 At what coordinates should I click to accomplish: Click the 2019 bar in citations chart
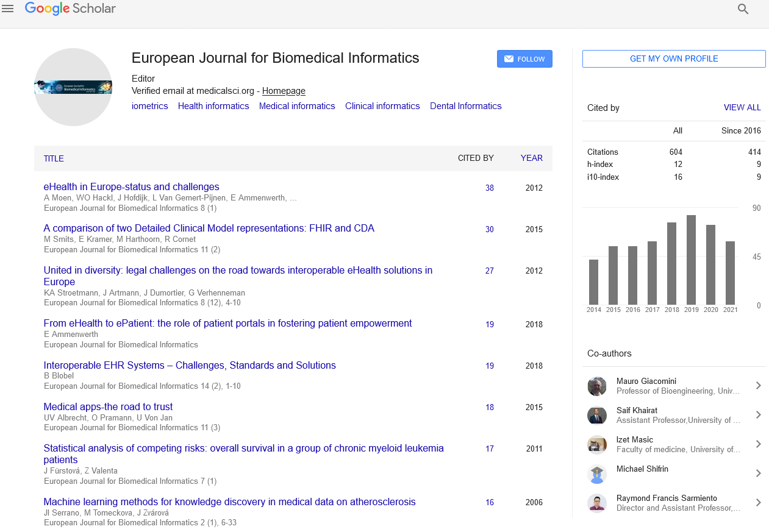pos(691,260)
